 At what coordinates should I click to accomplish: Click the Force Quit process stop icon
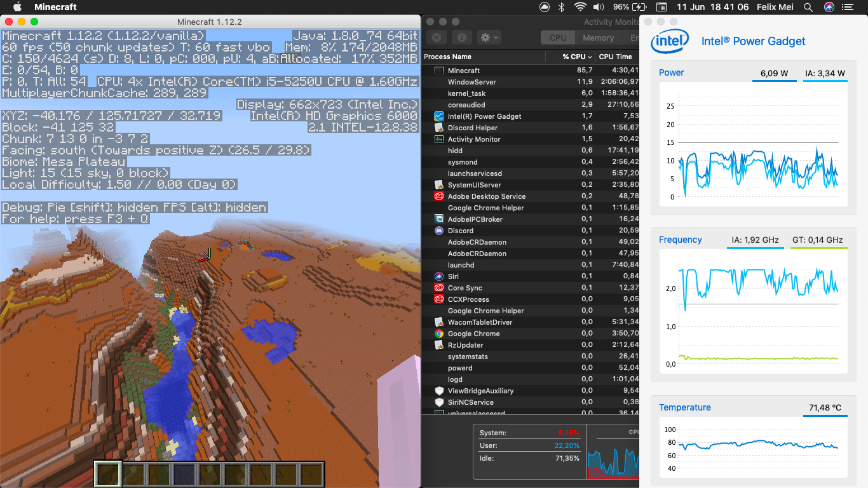point(437,38)
